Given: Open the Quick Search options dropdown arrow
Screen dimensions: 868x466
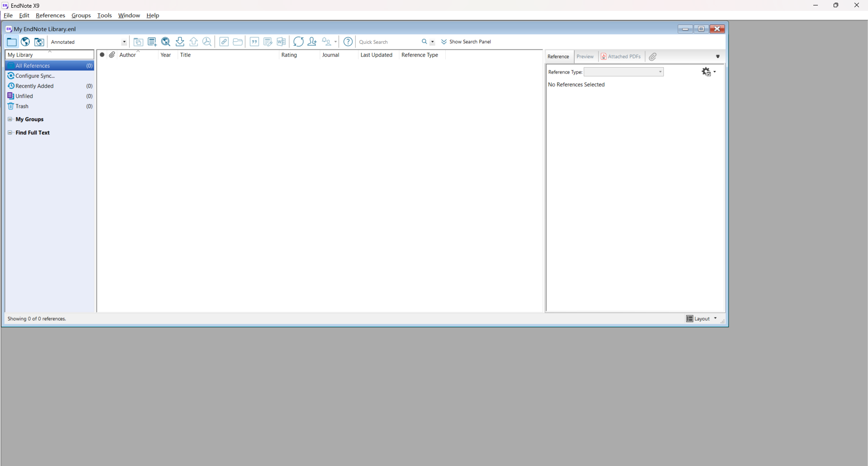Looking at the screenshot, I should tap(433, 42).
